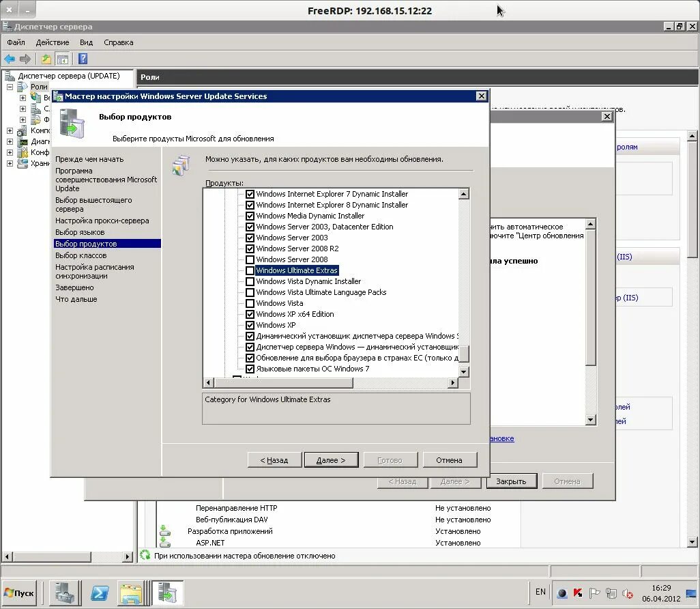
Task: Open the Вид menu
Action: click(86, 42)
